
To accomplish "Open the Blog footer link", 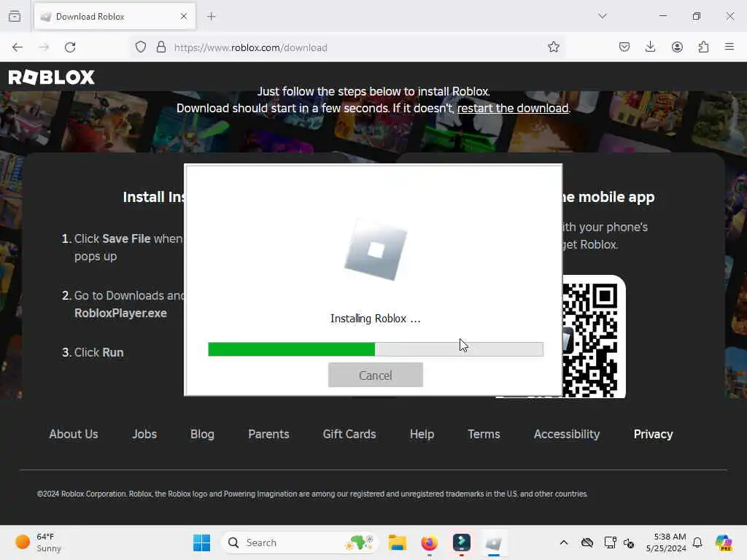I will pyautogui.click(x=202, y=435).
